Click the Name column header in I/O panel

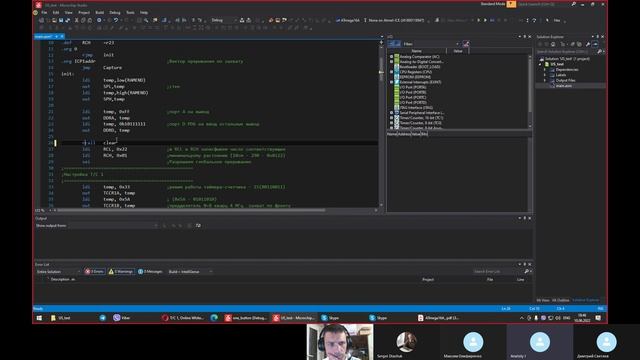416,51
